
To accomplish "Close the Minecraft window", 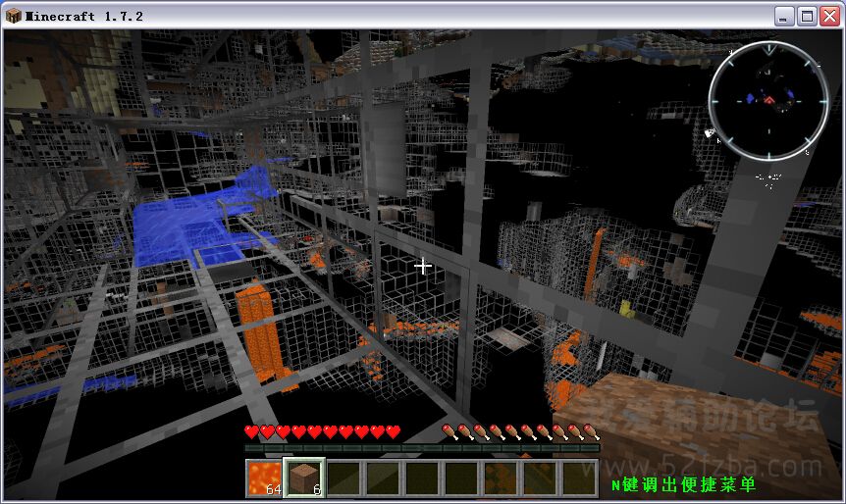I will click(x=830, y=16).
